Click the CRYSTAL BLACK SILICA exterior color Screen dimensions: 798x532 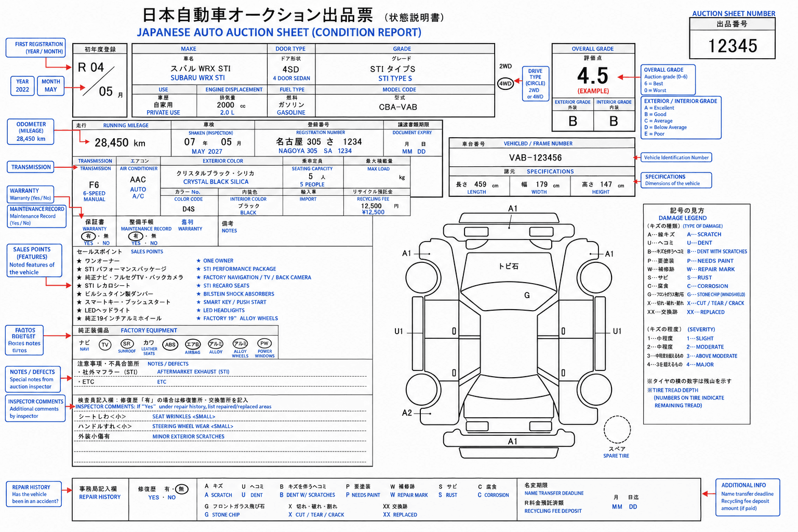coord(216,182)
